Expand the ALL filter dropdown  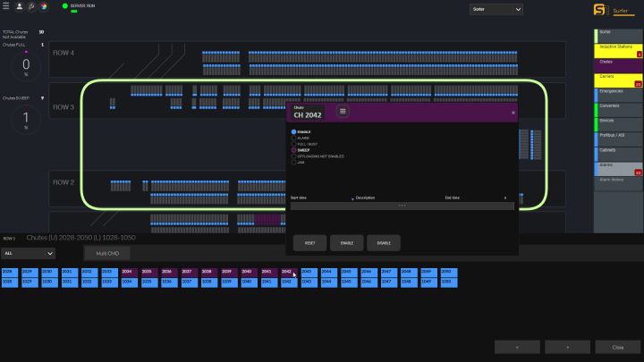[29, 253]
